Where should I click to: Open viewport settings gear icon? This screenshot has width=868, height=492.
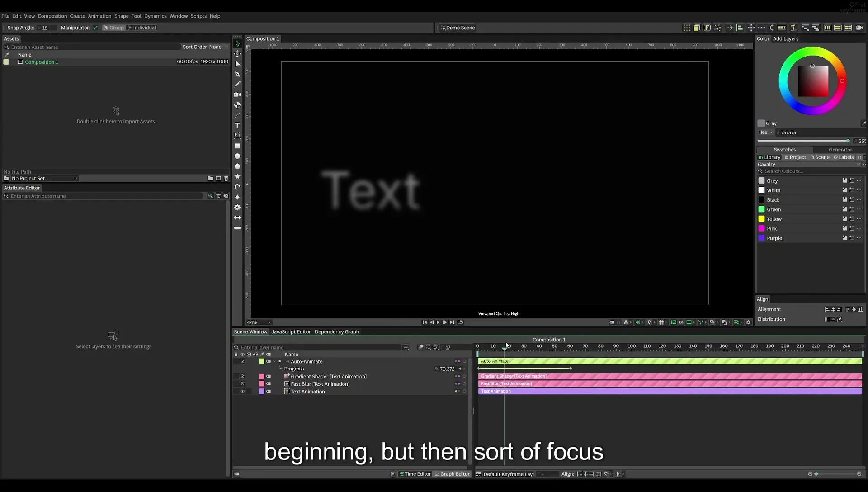click(748, 322)
